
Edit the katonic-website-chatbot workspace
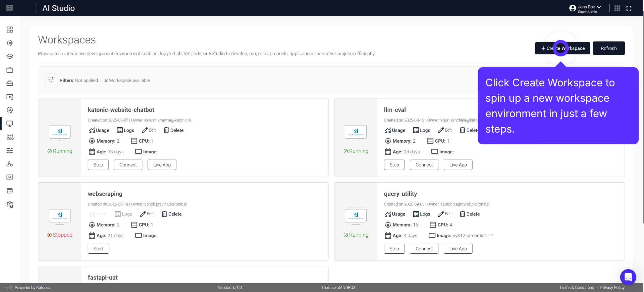pos(149,130)
